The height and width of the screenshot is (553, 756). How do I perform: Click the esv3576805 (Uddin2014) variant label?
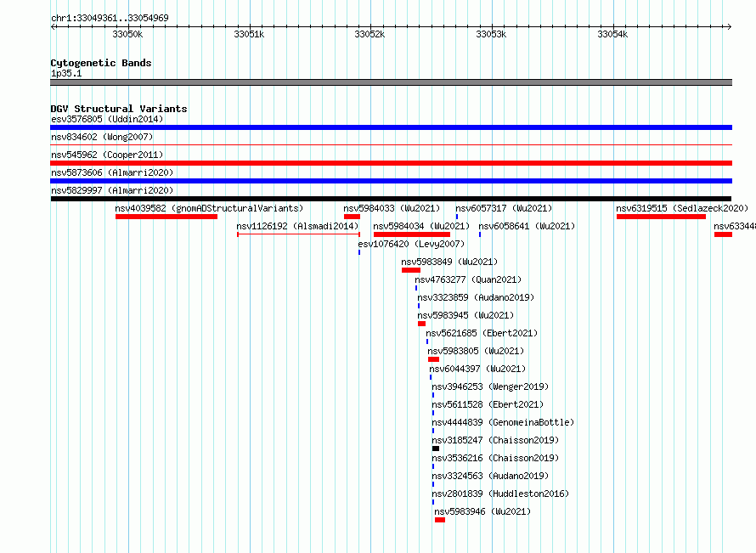pos(107,119)
